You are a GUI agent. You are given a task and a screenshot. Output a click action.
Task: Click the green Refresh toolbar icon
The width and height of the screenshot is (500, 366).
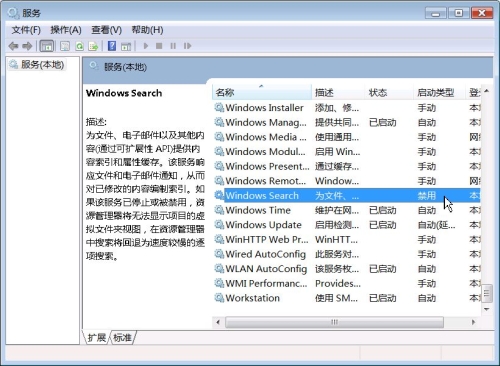point(79,46)
